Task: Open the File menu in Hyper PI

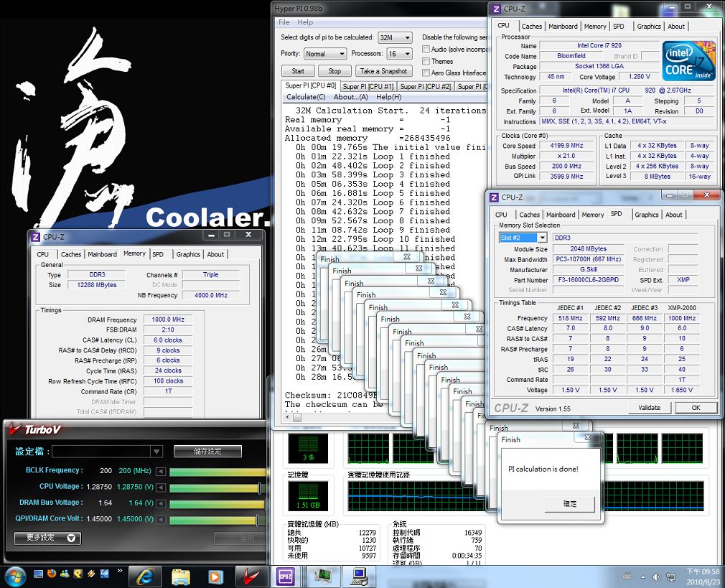Action: (x=284, y=22)
